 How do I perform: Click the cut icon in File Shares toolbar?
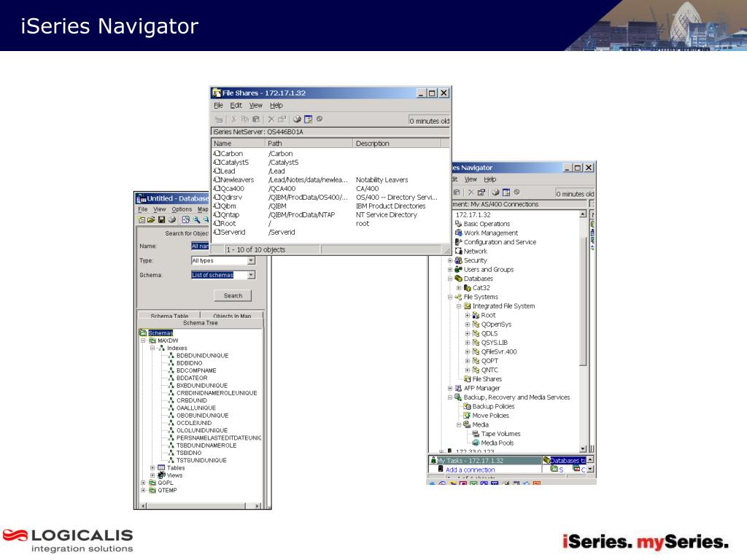[234, 119]
